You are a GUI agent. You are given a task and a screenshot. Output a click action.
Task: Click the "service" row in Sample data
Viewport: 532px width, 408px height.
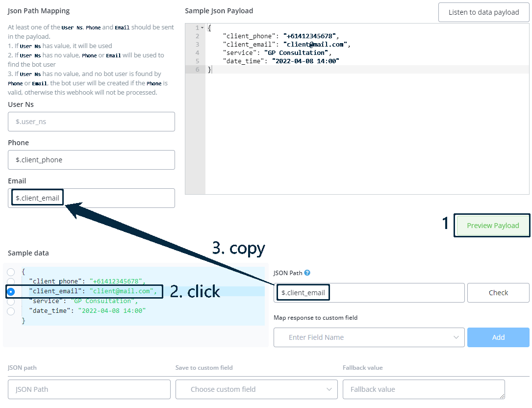[83, 301]
